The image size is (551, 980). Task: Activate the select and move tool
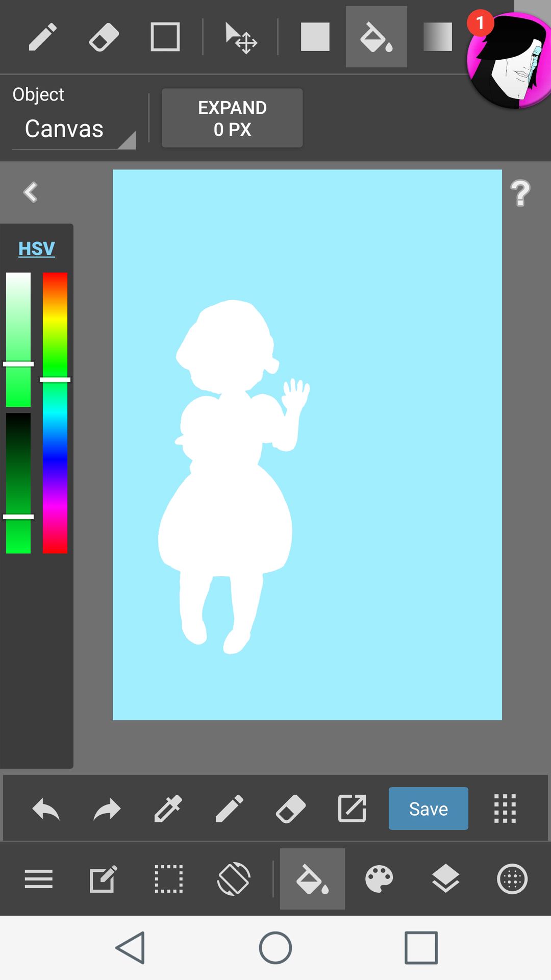point(241,38)
